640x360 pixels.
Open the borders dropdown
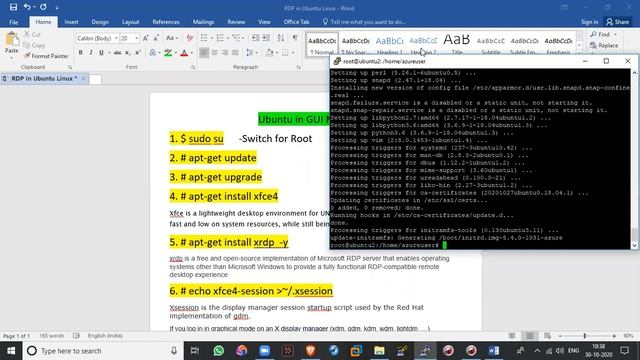click(x=293, y=53)
